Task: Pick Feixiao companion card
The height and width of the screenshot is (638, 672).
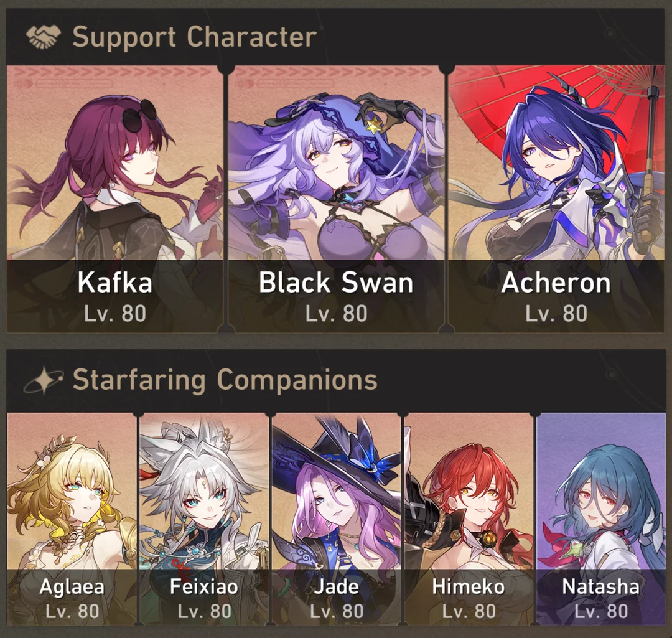Action: 204,519
